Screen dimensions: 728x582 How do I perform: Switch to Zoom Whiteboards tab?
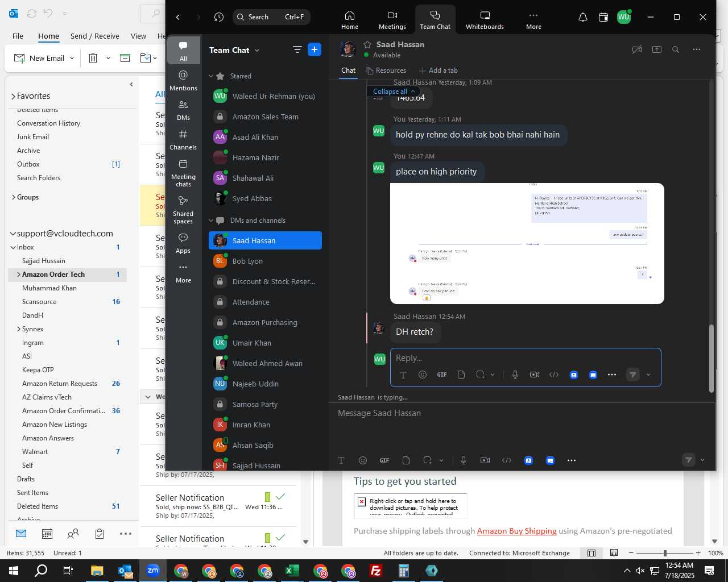coord(485,20)
